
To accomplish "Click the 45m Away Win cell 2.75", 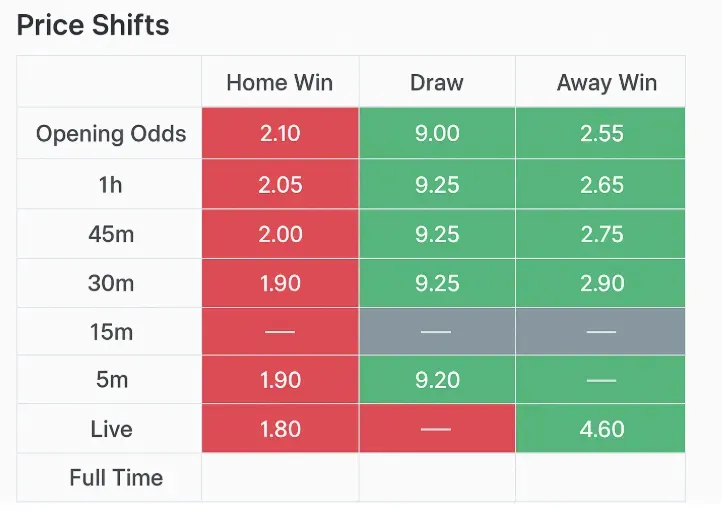I will click(601, 234).
